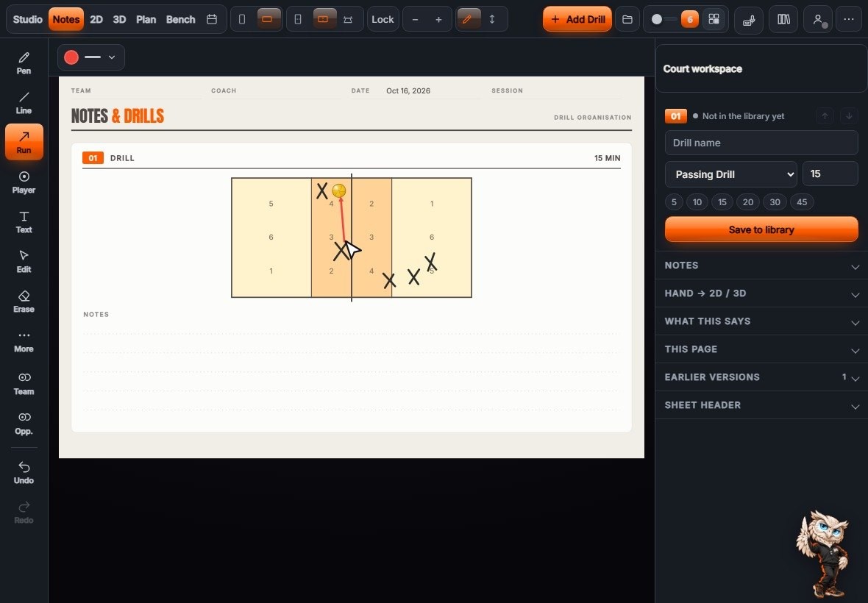Image resolution: width=868 pixels, height=603 pixels.
Task: Open the folder icon beside Add Drill
Action: (x=627, y=19)
